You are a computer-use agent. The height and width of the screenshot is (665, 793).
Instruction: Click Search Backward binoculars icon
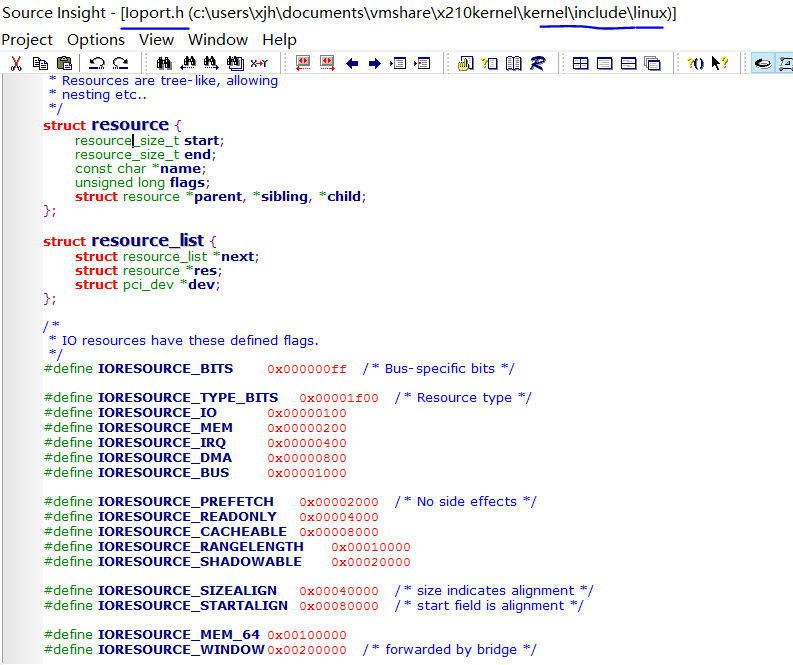click(188, 63)
